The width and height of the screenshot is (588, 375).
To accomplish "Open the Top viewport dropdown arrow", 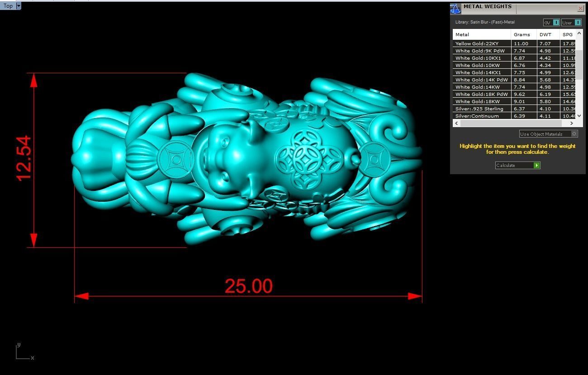I will click(19, 6).
